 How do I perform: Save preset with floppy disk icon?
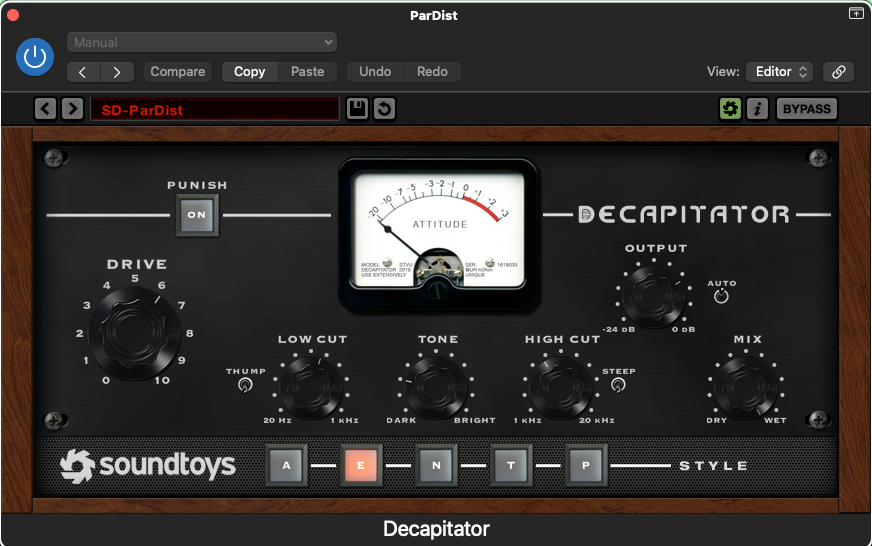tap(357, 108)
